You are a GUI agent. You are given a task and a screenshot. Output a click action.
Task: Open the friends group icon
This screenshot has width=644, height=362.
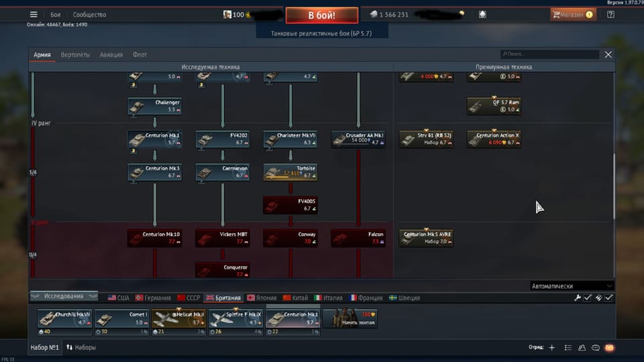click(x=582, y=348)
